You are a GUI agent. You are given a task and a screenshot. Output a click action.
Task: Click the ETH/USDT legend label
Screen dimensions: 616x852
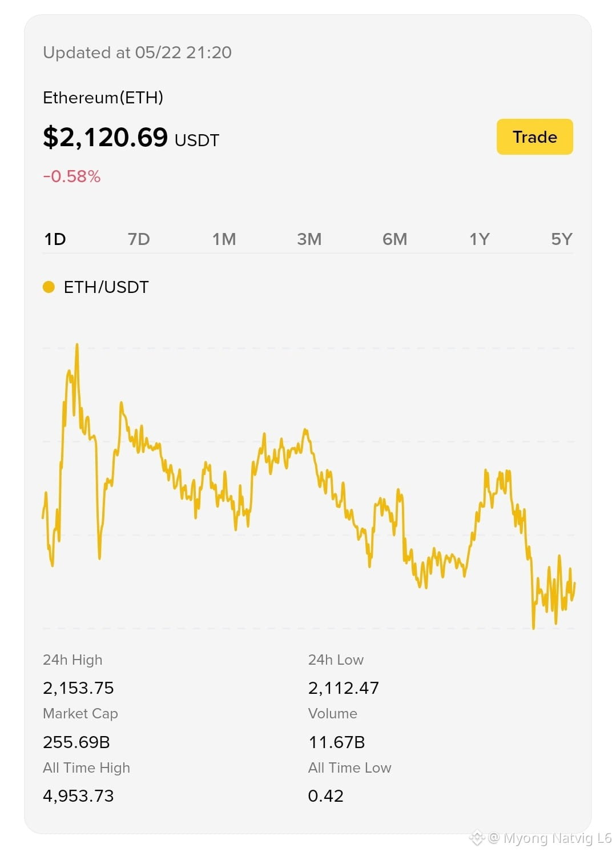(x=106, y=287)
